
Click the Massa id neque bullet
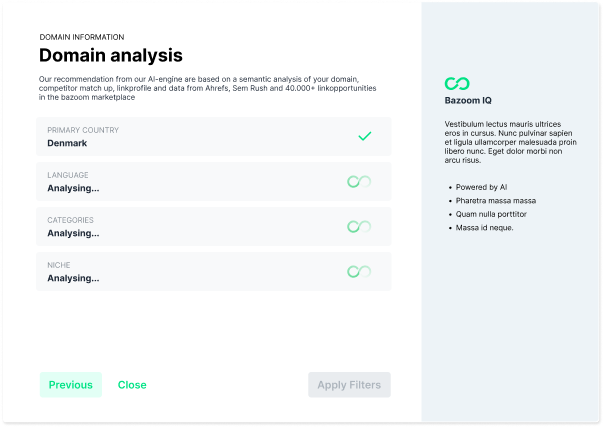pyautogui.click(x=485, y=228)
